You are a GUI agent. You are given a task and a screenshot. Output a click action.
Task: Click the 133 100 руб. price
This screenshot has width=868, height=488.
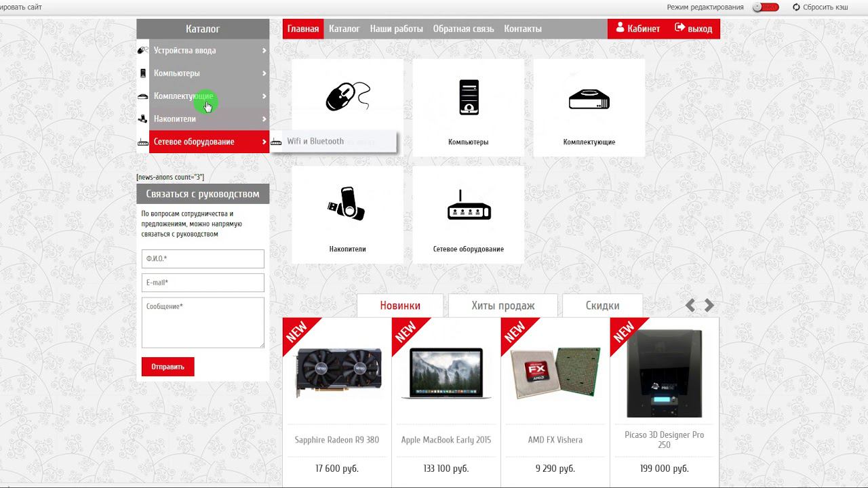[446, 469]
